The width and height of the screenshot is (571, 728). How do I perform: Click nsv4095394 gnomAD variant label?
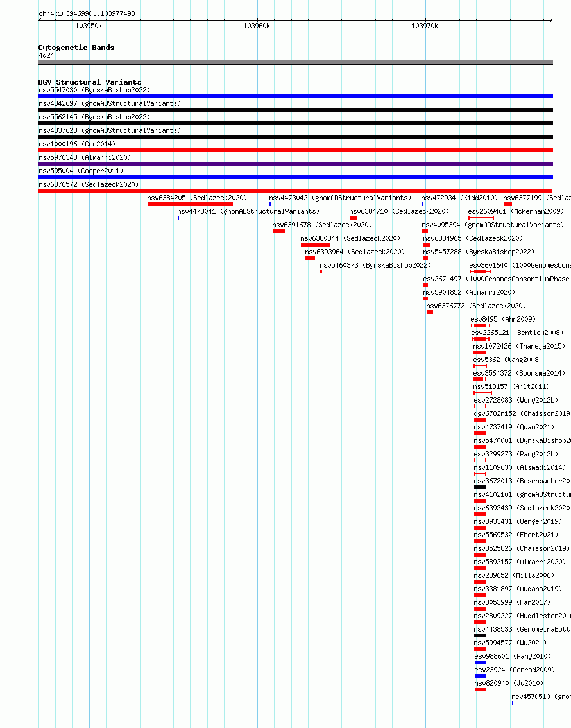tap(493, 225)
